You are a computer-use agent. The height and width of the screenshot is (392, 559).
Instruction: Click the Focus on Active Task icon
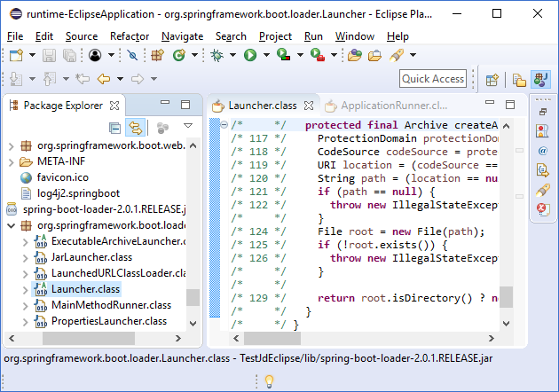tap(162, 128)
